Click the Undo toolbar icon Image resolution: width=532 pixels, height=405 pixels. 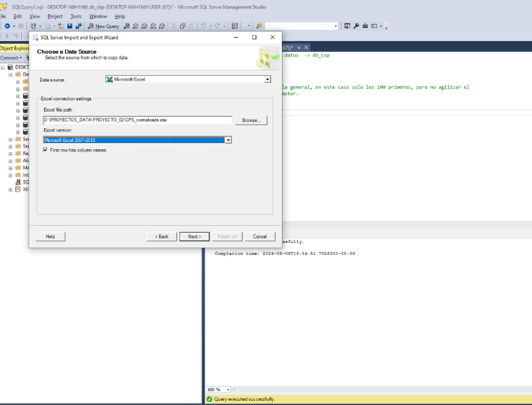203,26
